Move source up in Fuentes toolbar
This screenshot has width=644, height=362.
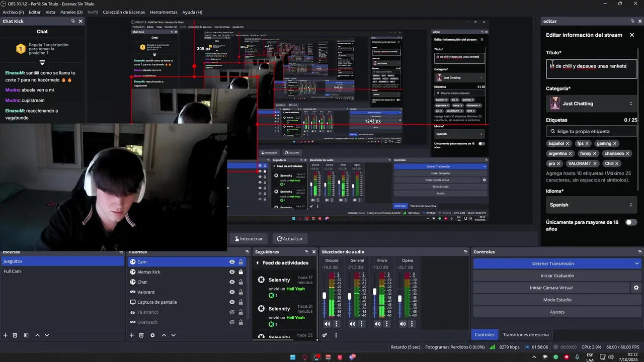164,335
